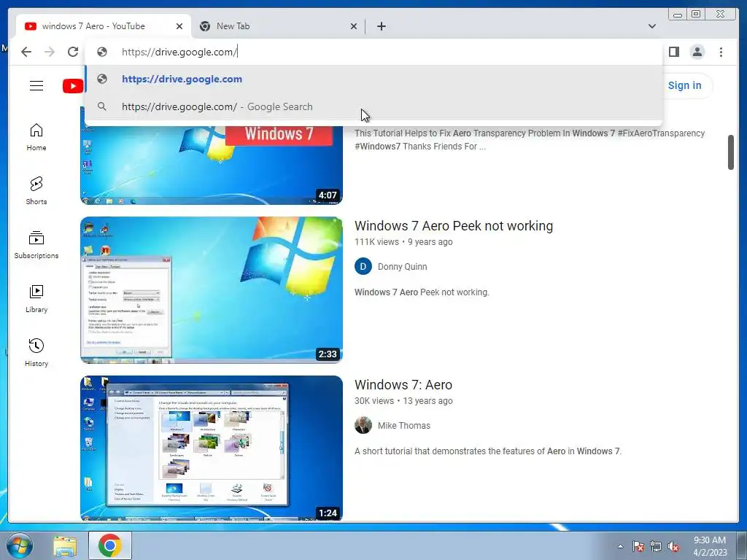The width and height of the screenshot is (747, 560).
Task: Select the https://drive.google.com suggestion
Action: 374,79
